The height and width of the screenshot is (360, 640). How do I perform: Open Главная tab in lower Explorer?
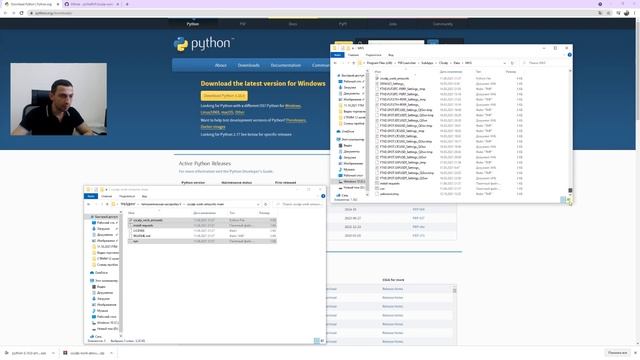(106, 196)
